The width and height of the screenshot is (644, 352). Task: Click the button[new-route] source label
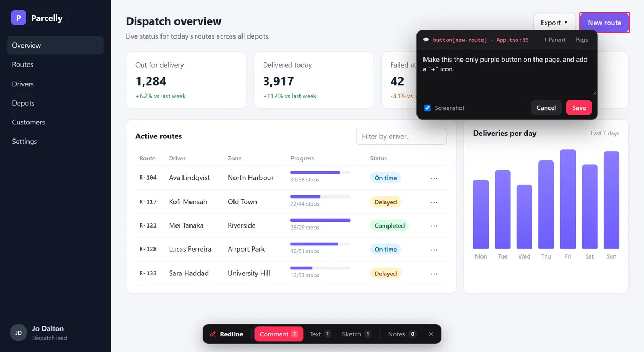click(x=481, y=40)
